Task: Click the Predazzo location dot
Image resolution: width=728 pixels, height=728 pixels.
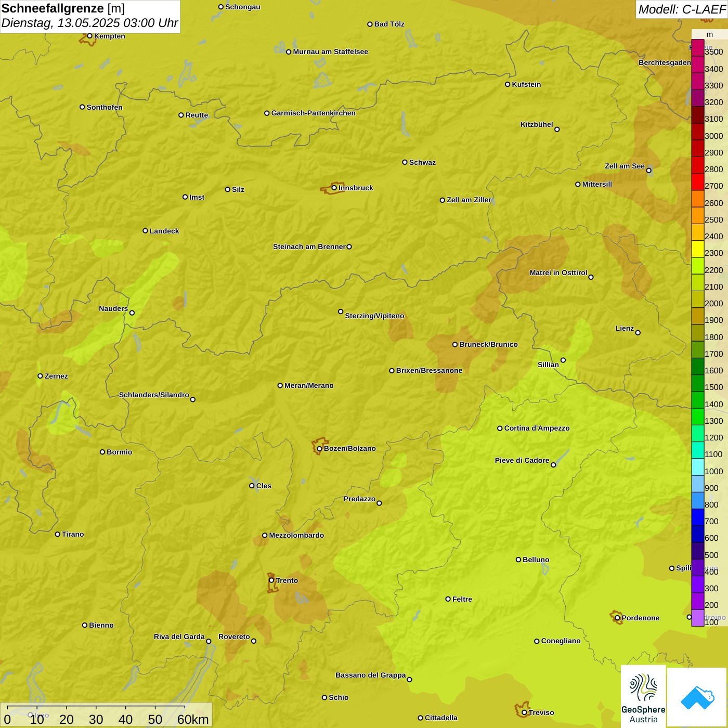Action: pos(379,503)
